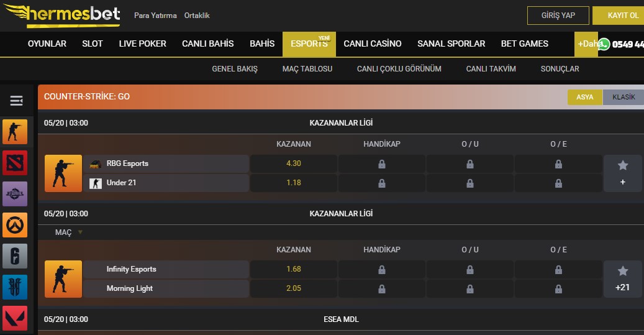This screenshot has width=644, height=335.
Task: Click ESEA MDL league header
Action: pos(341,319)
